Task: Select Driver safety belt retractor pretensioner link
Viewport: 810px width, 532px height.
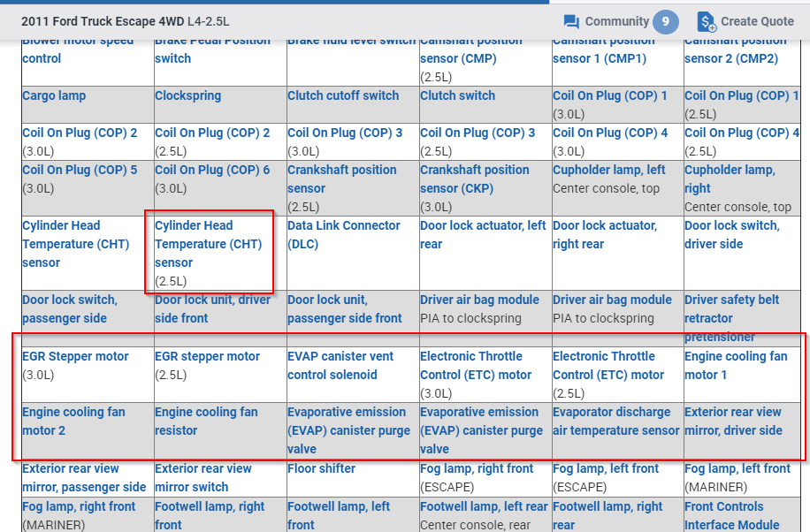Action: coord(732,318)
